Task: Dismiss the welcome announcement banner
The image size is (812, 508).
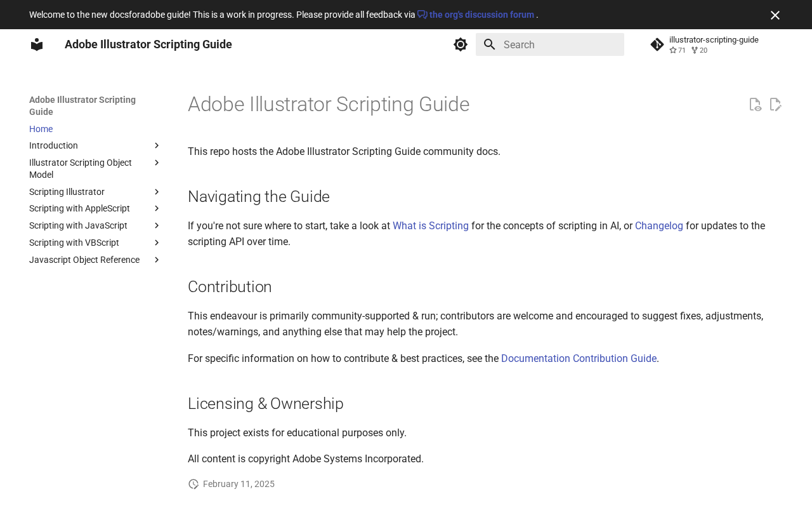Action: click(775, 15)
